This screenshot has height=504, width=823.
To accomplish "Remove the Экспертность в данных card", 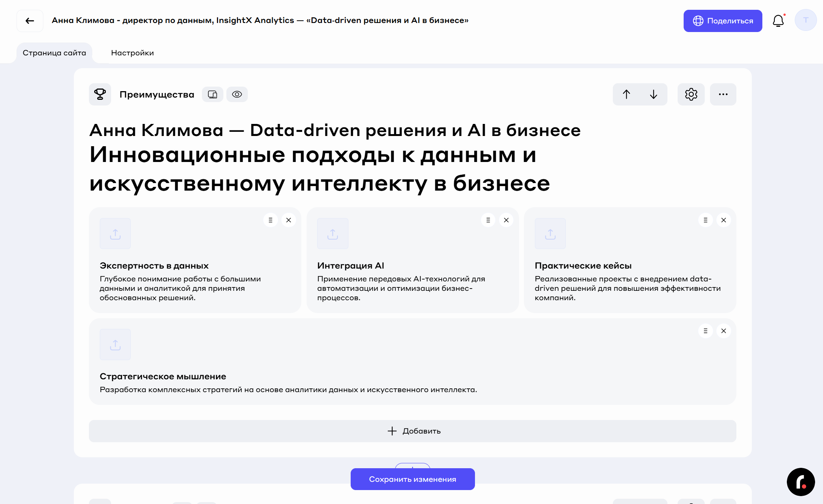I will click(289, 220).
